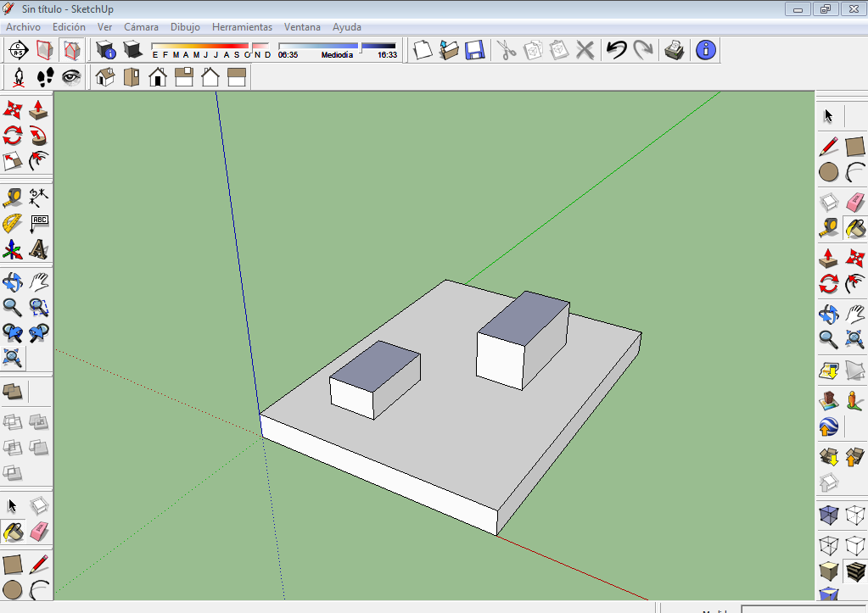Viewport: 868px width, 613px height.
Task: Select the Zoom Window tool
Action: point(39,307)
